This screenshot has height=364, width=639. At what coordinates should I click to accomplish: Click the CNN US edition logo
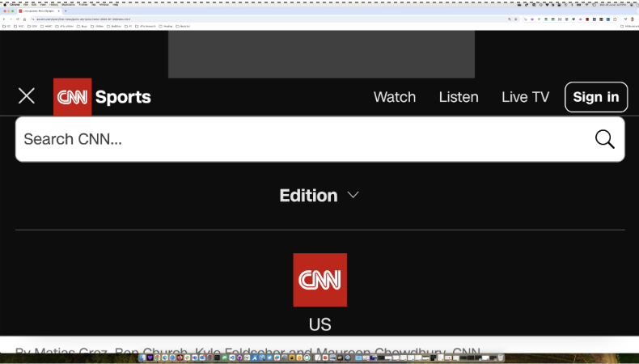[x=319, y=280]
